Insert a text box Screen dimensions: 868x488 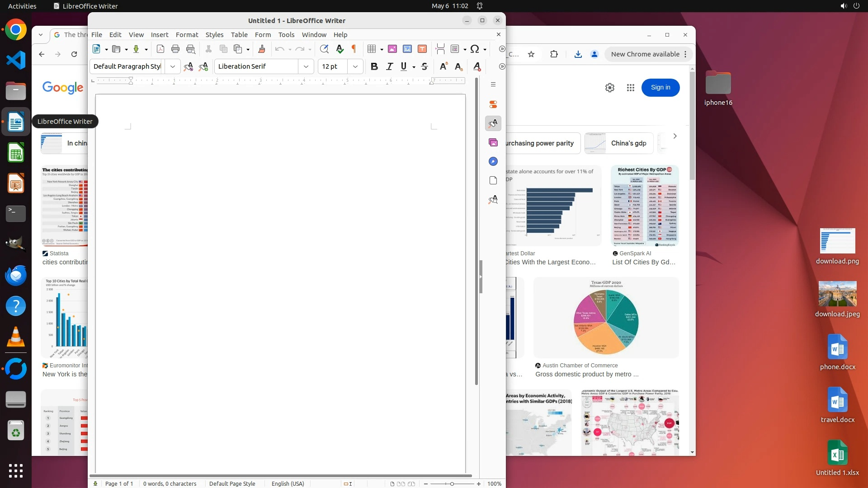[422, 49]
